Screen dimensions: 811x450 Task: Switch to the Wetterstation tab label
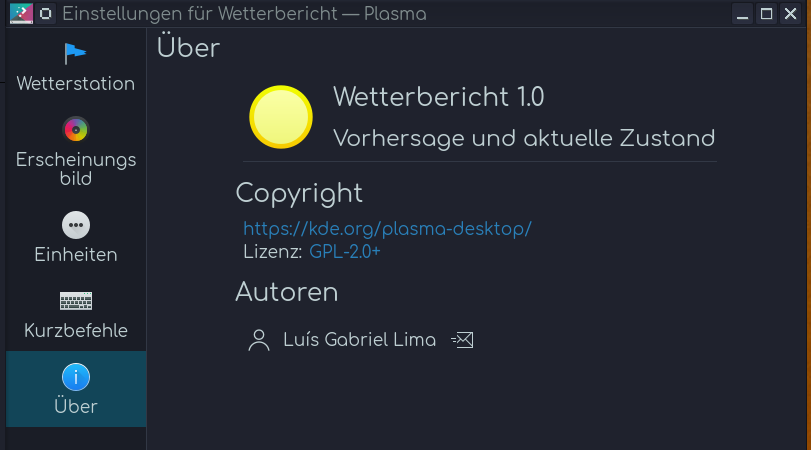point(76,84)
